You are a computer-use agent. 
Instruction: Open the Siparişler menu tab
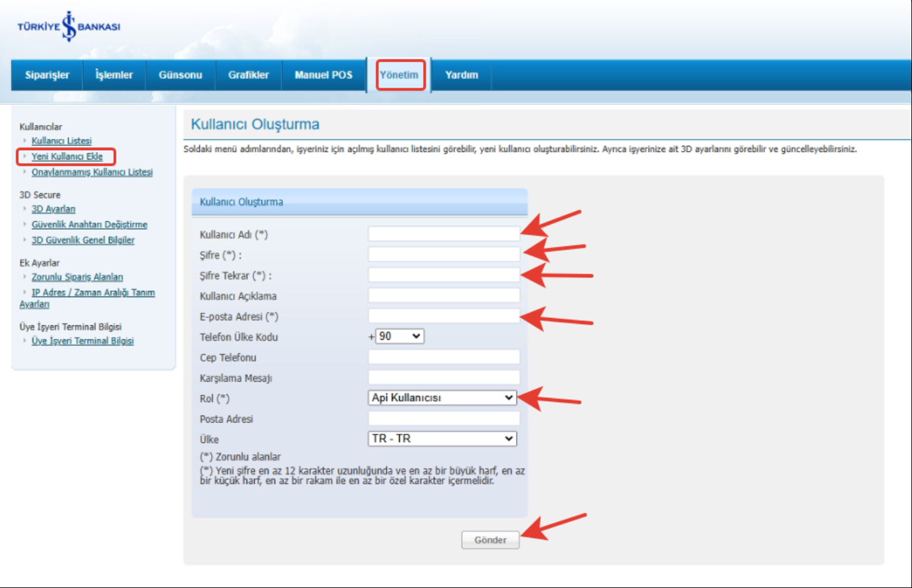click(47, 75)
